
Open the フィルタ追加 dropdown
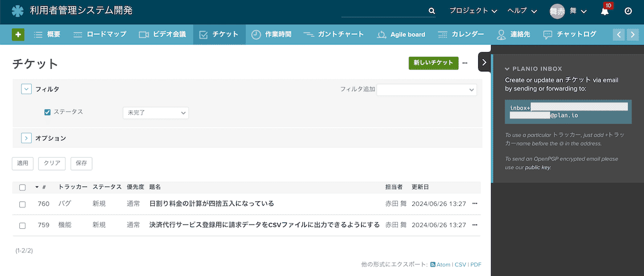click(x=427, y=89)
